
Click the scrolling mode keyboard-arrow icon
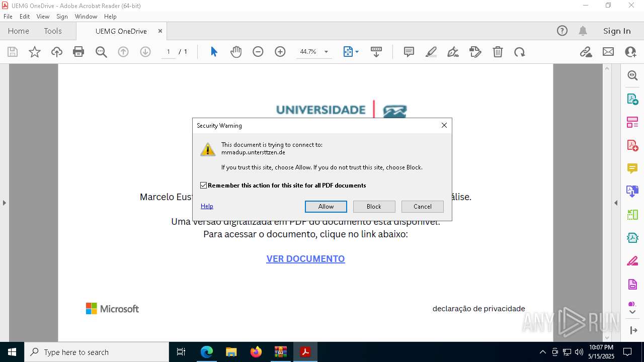[x=376, y=52]
